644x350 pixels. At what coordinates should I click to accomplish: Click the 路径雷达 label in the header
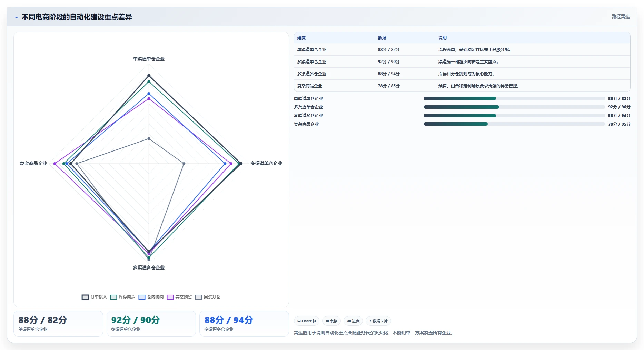621,17
